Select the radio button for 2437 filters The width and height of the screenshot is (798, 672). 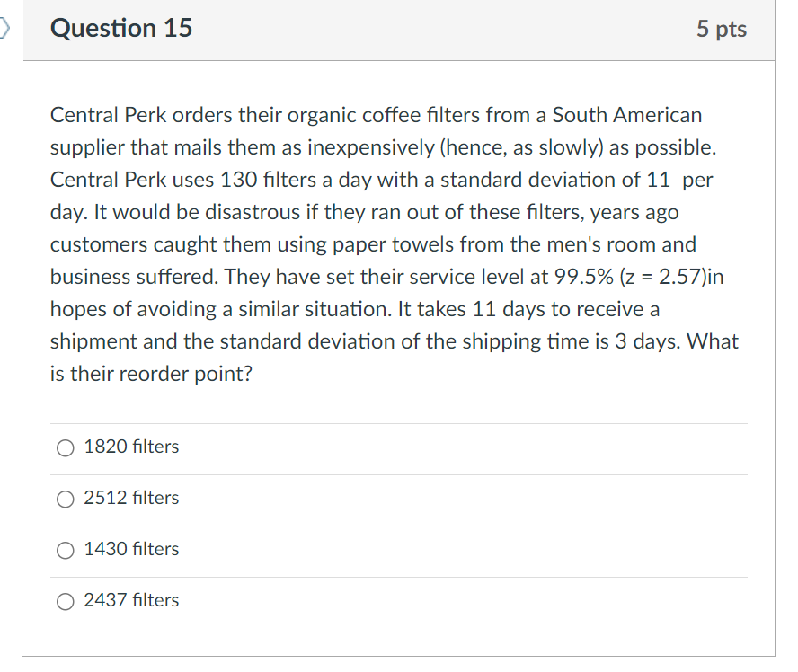click(65, 600)
